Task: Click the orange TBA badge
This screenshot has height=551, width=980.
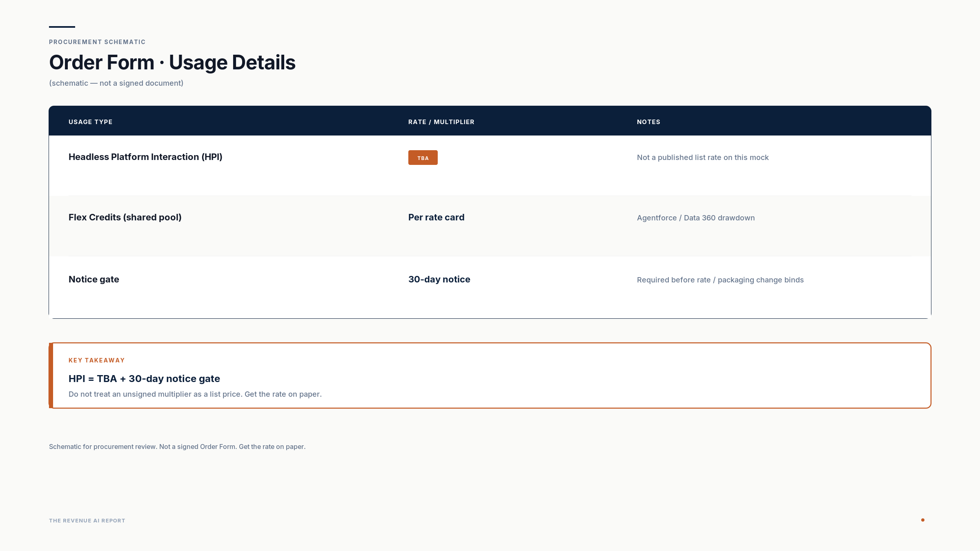Action: coord(423,158)
